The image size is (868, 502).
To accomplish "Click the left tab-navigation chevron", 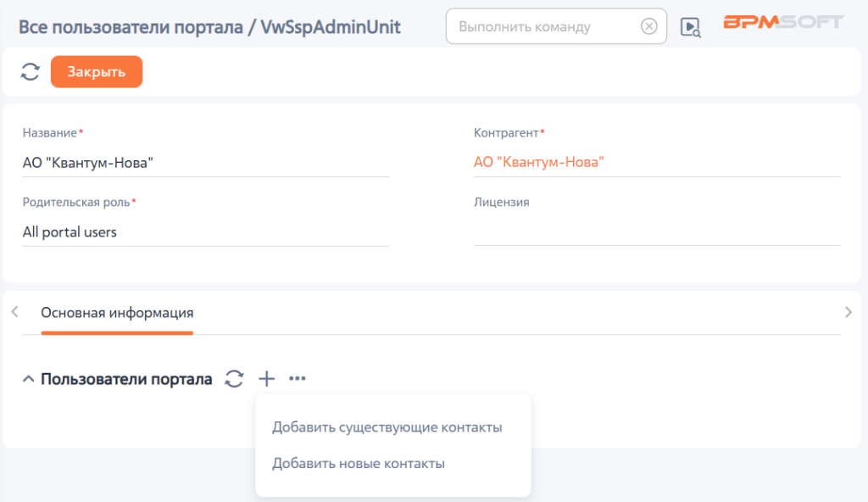I will pos(15,312).
